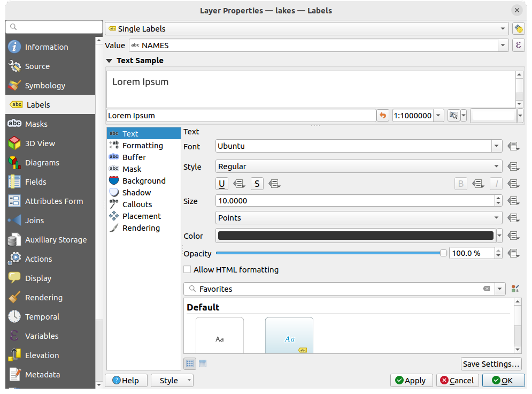Toggle strikethrough text style
The image size is (532, 394).
click(x=257, y=184)
